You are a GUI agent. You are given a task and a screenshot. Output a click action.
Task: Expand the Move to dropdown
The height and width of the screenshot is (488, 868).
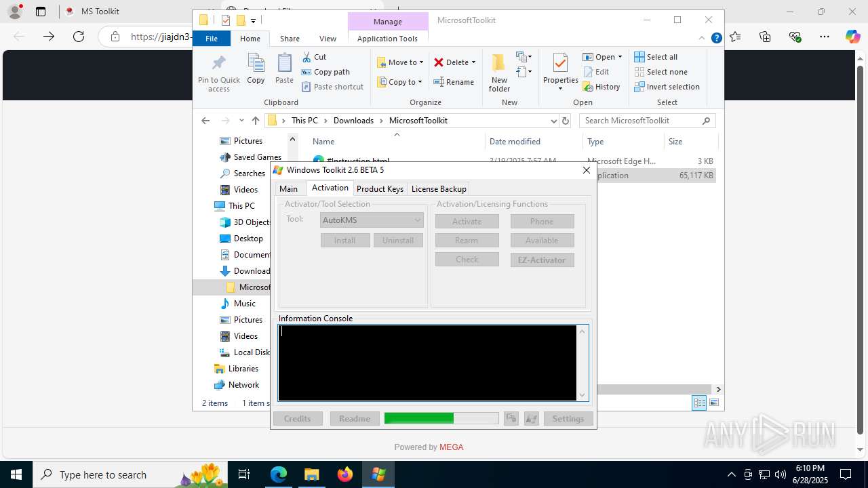coord(421,62)
